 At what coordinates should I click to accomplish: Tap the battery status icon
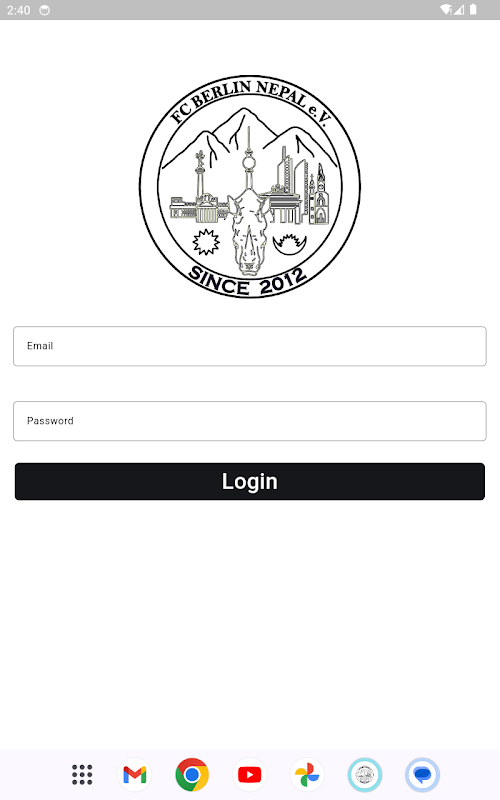click(473, 10)
